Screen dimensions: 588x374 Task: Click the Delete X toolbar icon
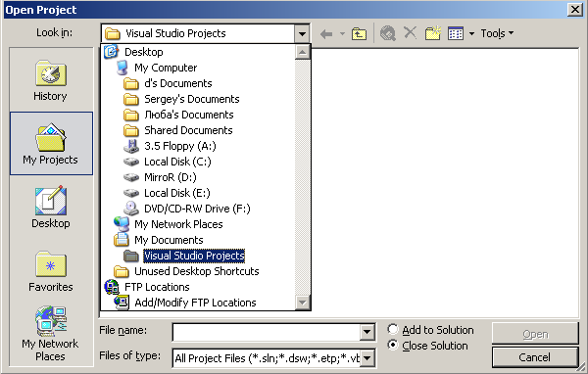coord(411,33)
